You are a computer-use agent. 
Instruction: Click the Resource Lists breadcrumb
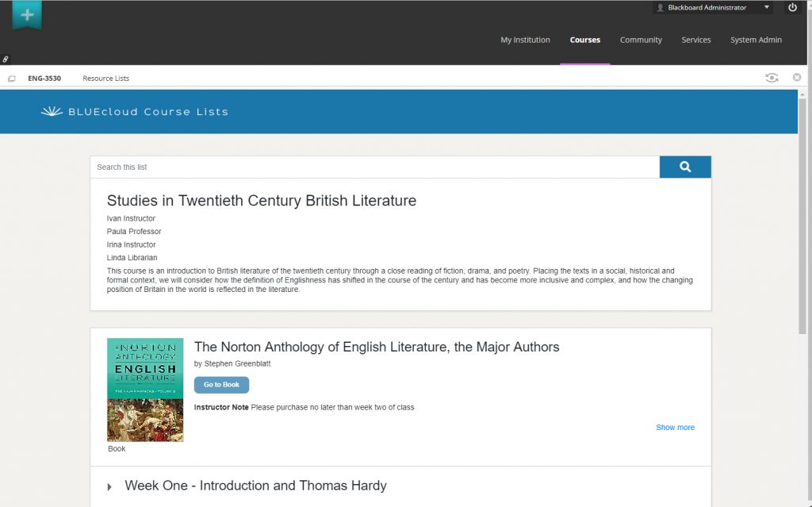tap(105, 79)
